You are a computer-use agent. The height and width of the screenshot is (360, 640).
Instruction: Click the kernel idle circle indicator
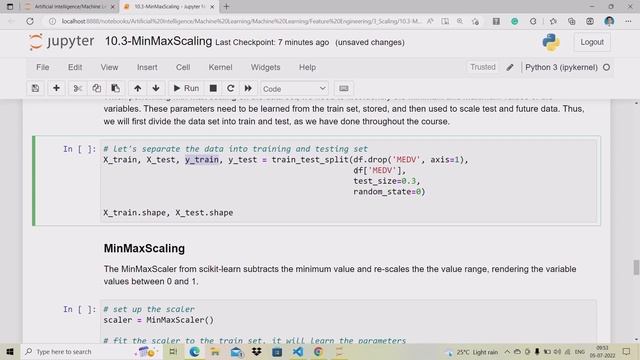click(607, 67)
